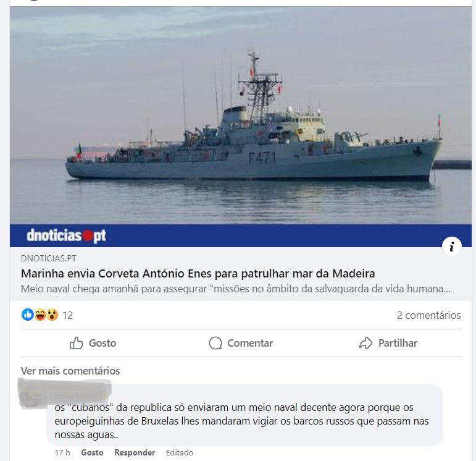Screen dimensions: 476x461
Task: Open the reactions count 12
Action: pyautogui.click(x=68, y=315)
